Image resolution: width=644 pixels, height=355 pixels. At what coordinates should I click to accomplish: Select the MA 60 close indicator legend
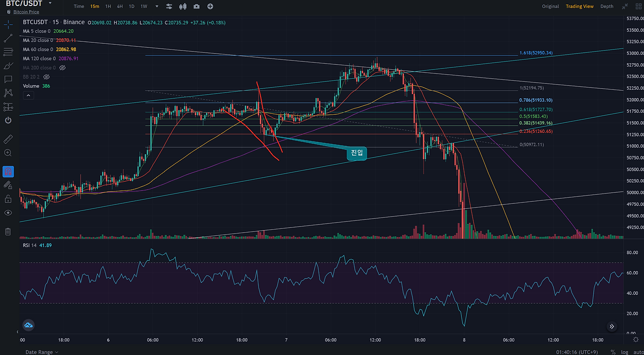49,49
